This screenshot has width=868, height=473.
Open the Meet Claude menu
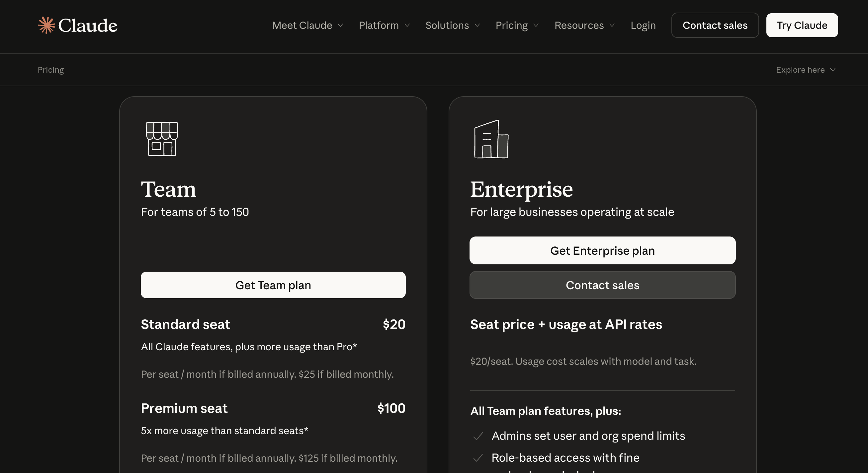[x=307, y=25]
